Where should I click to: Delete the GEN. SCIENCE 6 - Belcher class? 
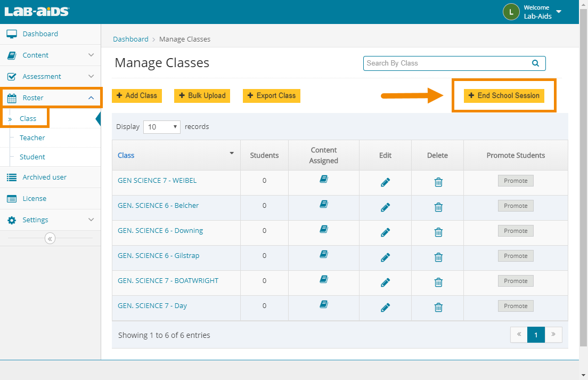pyautogui.click(x=438, y=207)
